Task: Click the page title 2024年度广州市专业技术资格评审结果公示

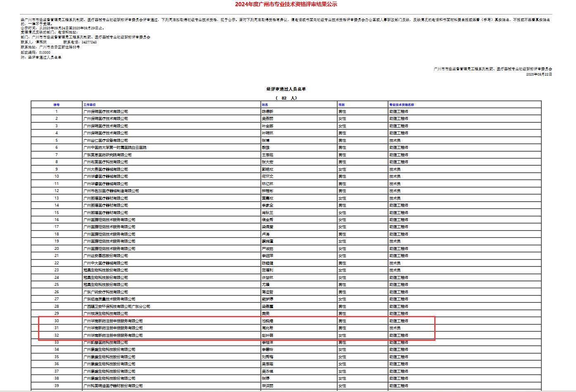Action: click(x=286, y=5)
